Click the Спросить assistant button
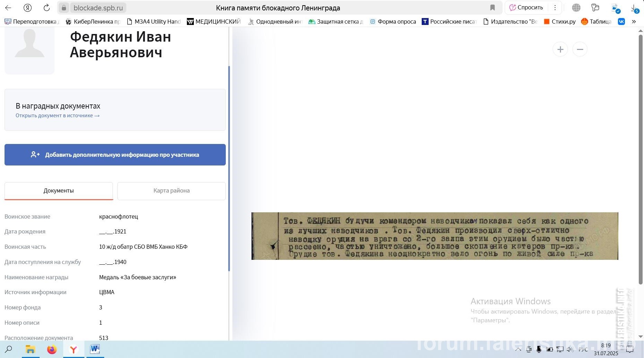Viewport: 644px width, 358px height. [x=526, y=8]
